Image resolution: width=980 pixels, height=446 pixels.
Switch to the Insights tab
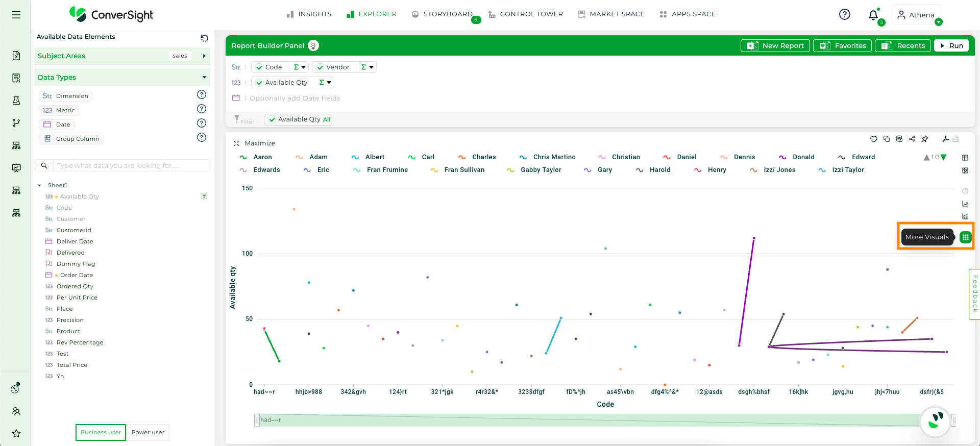pyautogui.click(x=309, y=14)
